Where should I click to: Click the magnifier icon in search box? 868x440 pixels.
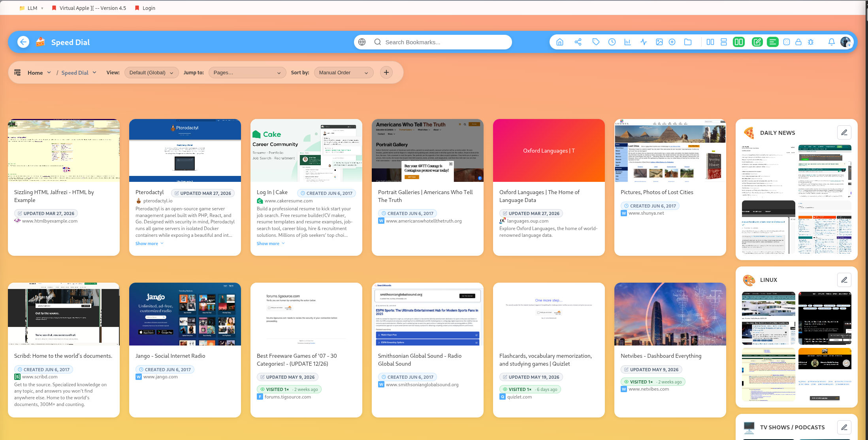click(378, 42)
